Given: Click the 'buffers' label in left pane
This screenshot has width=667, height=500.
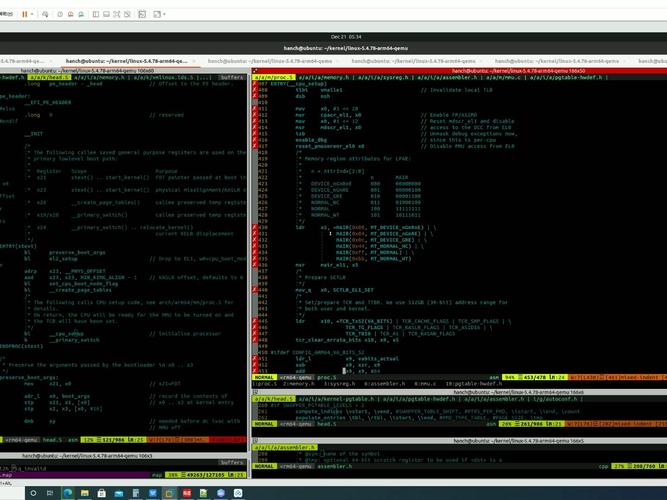Looking at the screenshot, I should point(231,77).
